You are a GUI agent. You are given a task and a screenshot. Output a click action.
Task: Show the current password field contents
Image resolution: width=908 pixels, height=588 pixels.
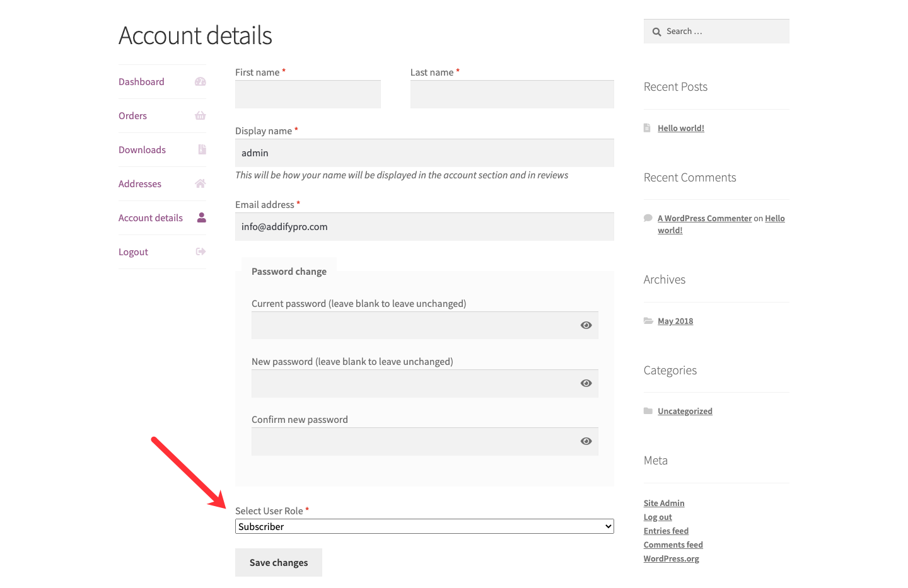(586, 325)
